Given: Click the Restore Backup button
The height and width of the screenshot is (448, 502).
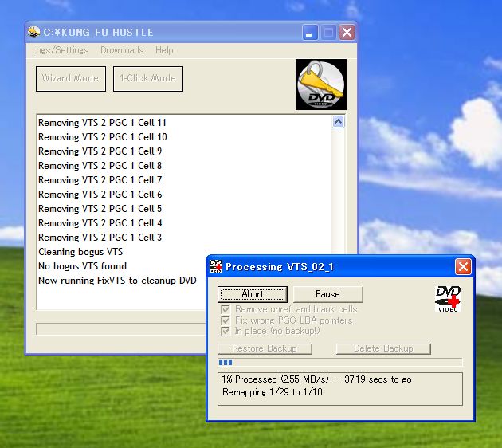Looking at the screenshot, I should 265,348.
